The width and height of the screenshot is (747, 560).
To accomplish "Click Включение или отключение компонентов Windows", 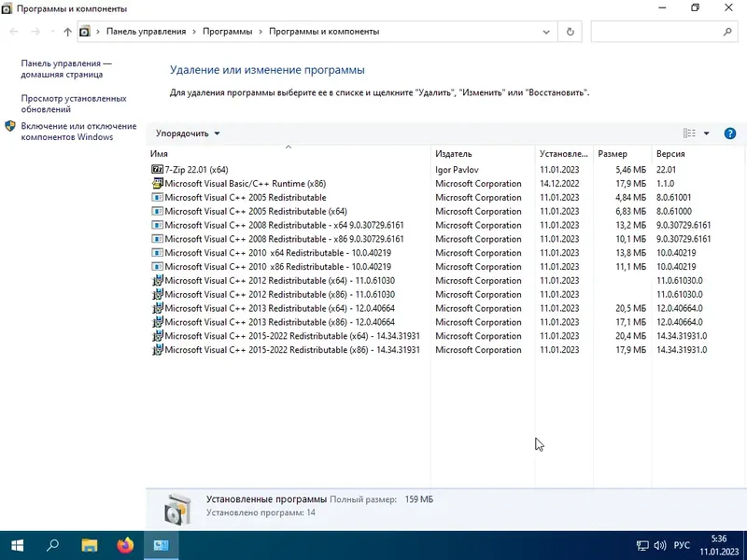I will [x=79, y=132].
